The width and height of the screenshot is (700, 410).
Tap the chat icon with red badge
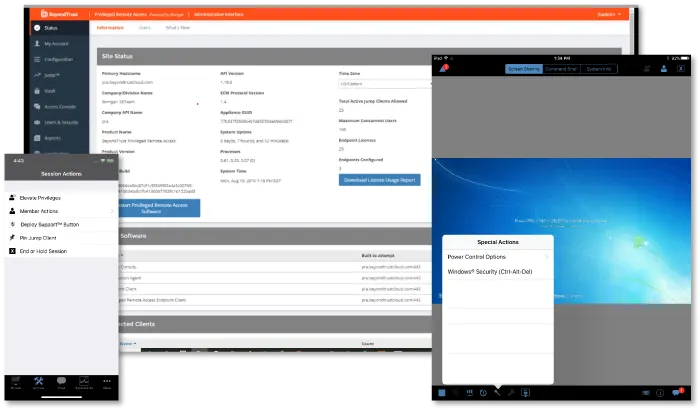(677, 392)
